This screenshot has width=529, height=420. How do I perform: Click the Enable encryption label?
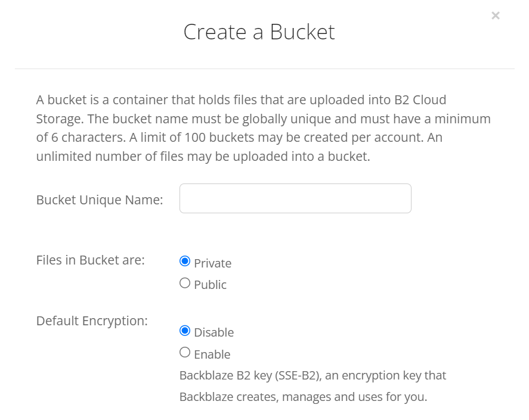coord(212,354)
